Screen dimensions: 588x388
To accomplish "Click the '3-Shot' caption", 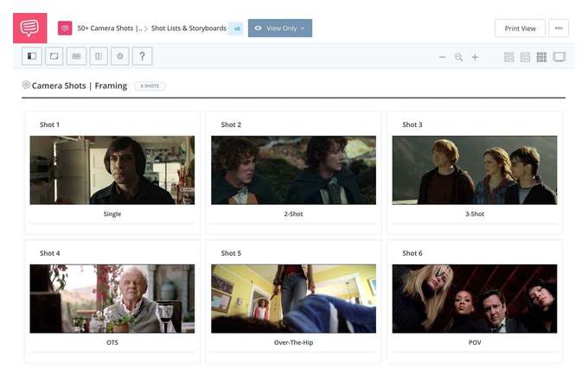I will [x=475, y=214].
